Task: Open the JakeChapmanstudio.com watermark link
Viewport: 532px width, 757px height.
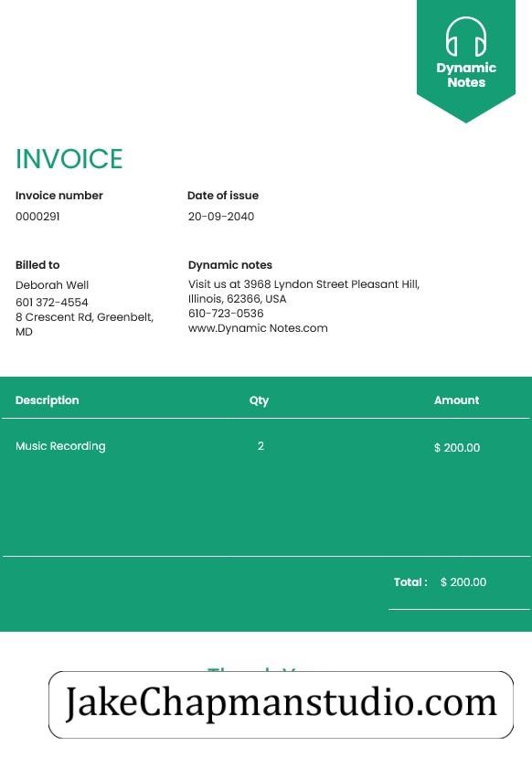Action: (x=281, y=704)
